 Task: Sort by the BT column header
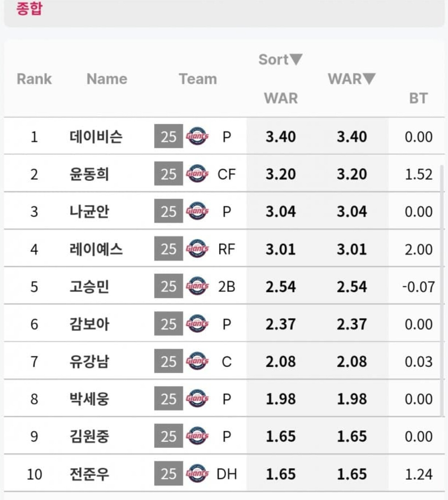[418, 98]
